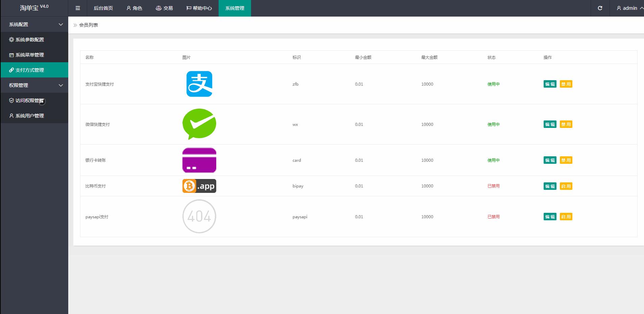The width and height of the screenshot is (644, 314).
Task: Click the bipay identifier cell
Action: pyautogui.click(x=298, y=186)
